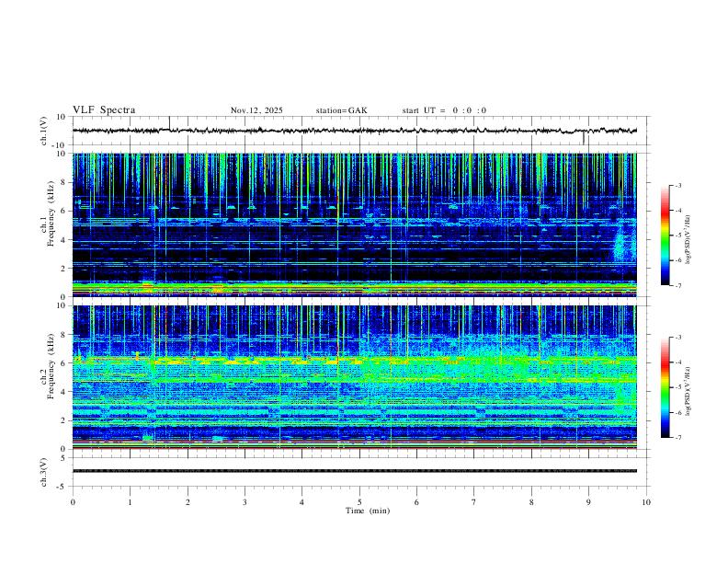Click the 'Time (min)' axis label
This screenshot has width=728, height=563.
pos(368,511)
